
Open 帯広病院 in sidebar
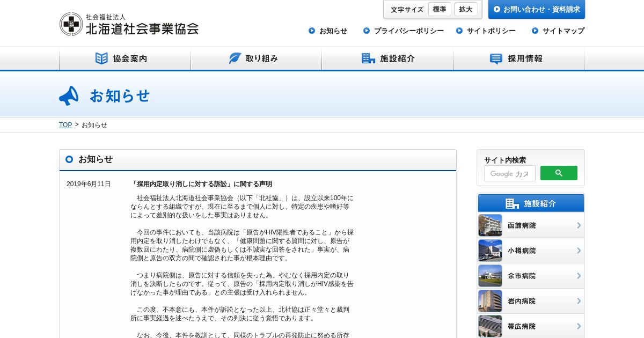pyautogui.click(x=531, y=326)
